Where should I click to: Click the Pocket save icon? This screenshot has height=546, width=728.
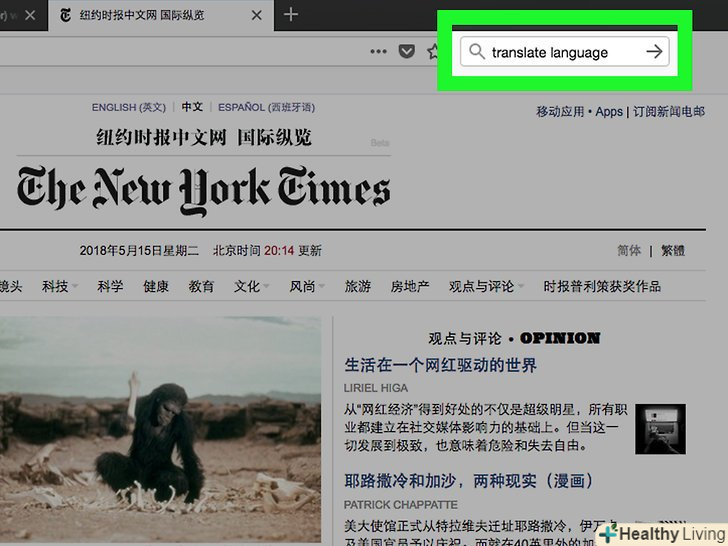point(407,51)
